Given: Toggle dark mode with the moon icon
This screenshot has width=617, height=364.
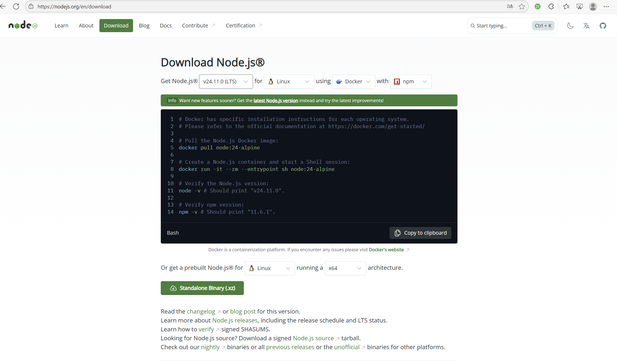Looking at the screenshot, I should coord(570,26).
